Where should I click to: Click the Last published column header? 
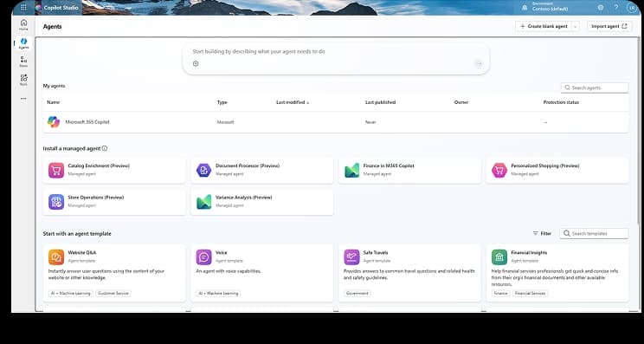pos(380,102)
